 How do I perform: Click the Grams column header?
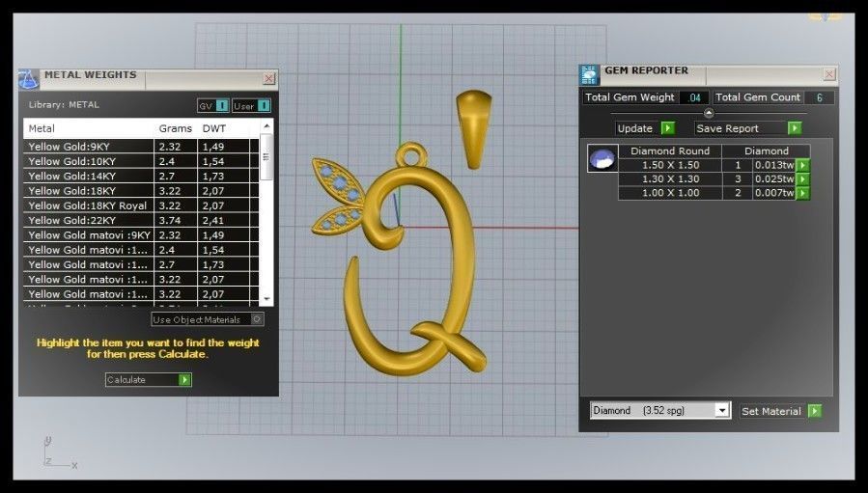[x=175, y=128]
